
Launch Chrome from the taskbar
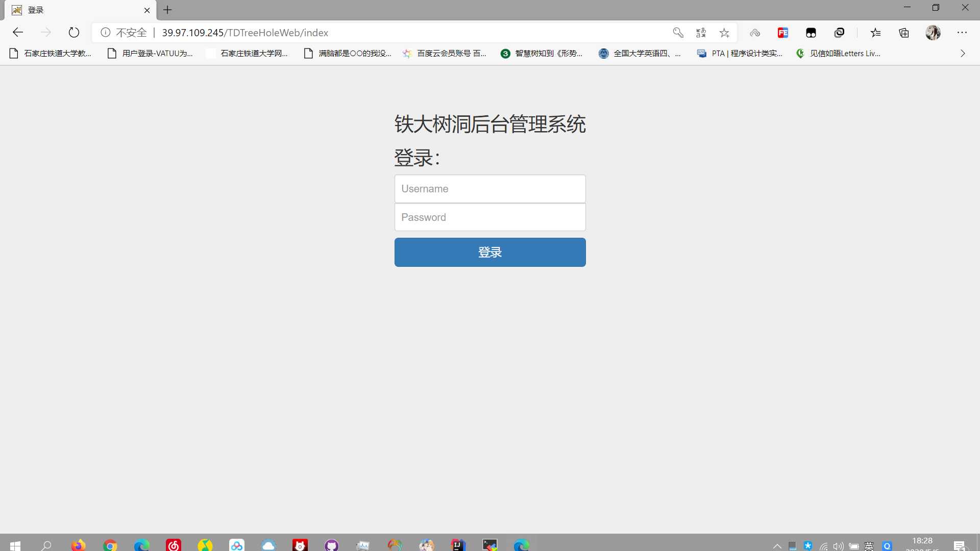coord(110,545)
